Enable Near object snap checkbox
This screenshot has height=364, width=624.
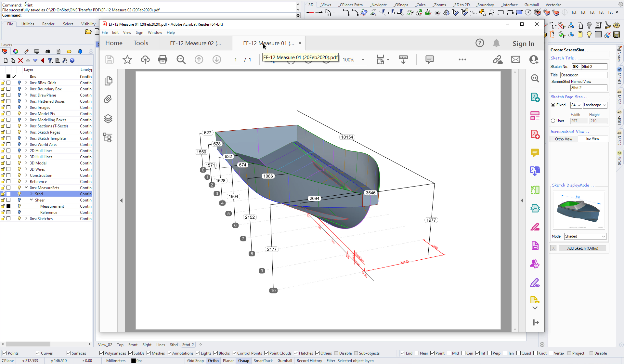coord(417,353)
